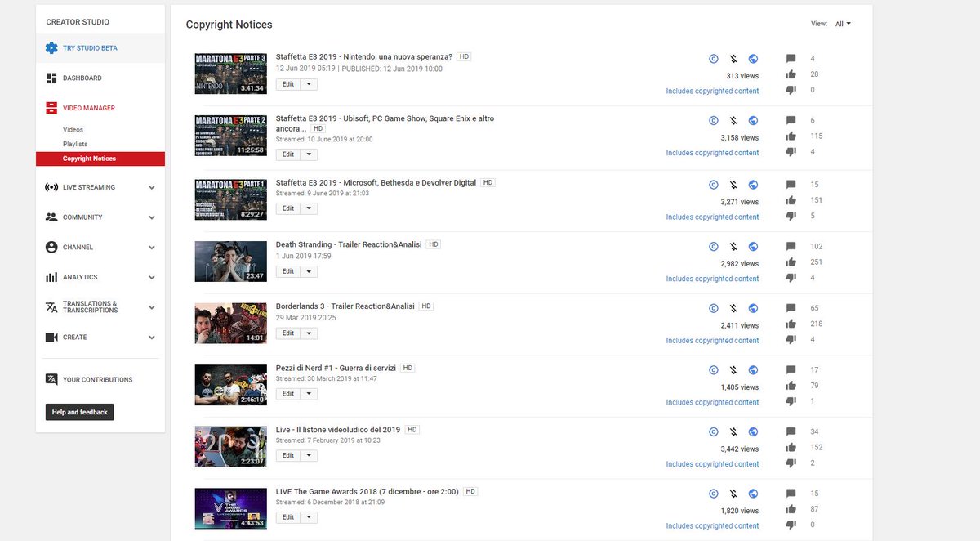Click monetization icon for Pezzi di Nerd video
This screenshot has height=541, width=980.
click(x=733, y=369)
